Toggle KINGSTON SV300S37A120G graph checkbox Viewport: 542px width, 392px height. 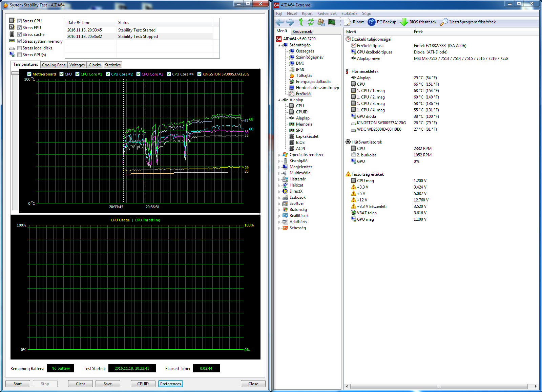(x=200, y=74)
